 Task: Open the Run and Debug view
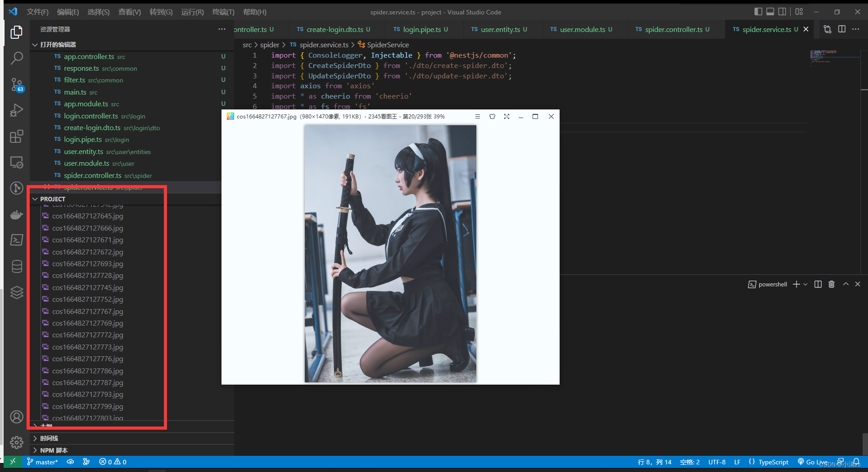(17, 110)
